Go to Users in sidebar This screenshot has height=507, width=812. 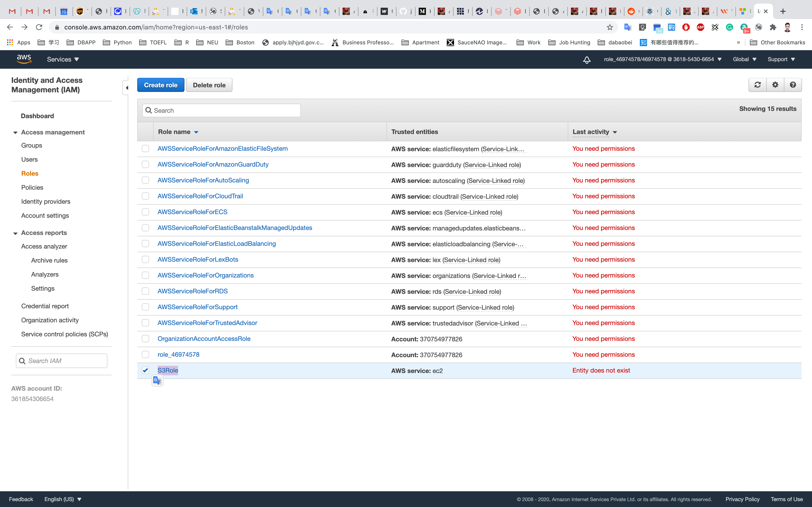(29, 159)
